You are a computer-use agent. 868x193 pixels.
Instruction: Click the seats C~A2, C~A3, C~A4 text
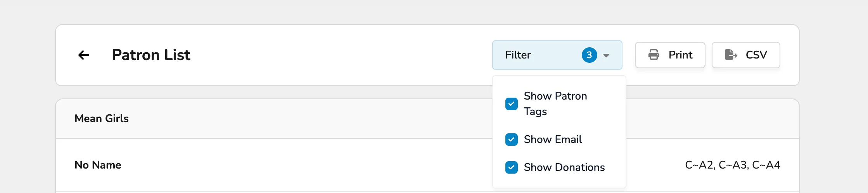coord(732,165)
